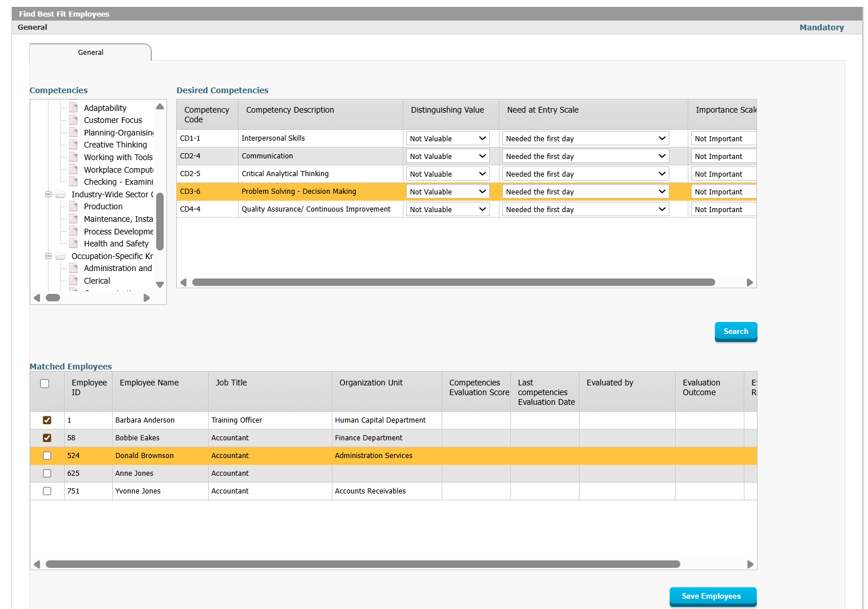Select Checking - Examini tree item
868x609 pixels.
(118, 182)
